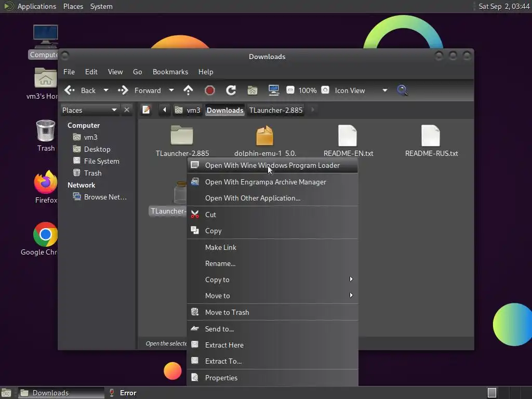Click the Downloads path bar button
Screen dimensions: 532x399
pyautogui.click(x=225, y=110)
